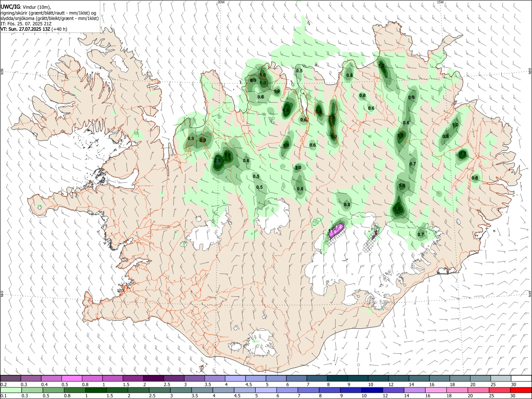This screenshot has width=532, height=399.
Task: Pick the snow legend swatch between 0.2 and 0.3
Action: point(10,378)
